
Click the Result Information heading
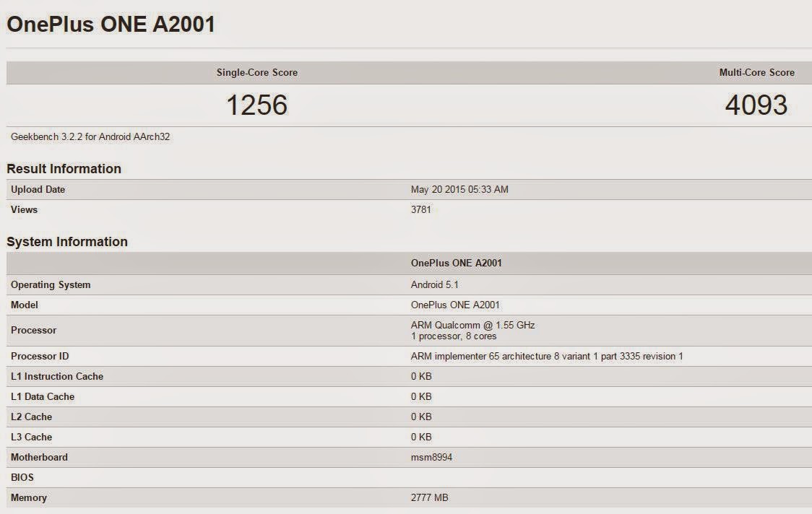coord(64,169)
